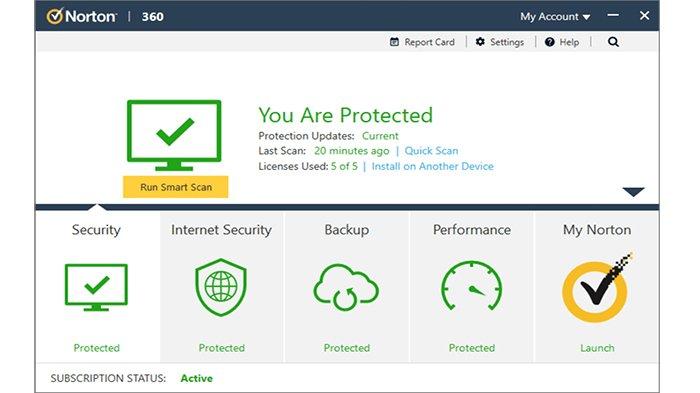The height and width of the screenshot is (393, 700).
Task: Click the Active subscription status
Action: (x=197, y=378)
